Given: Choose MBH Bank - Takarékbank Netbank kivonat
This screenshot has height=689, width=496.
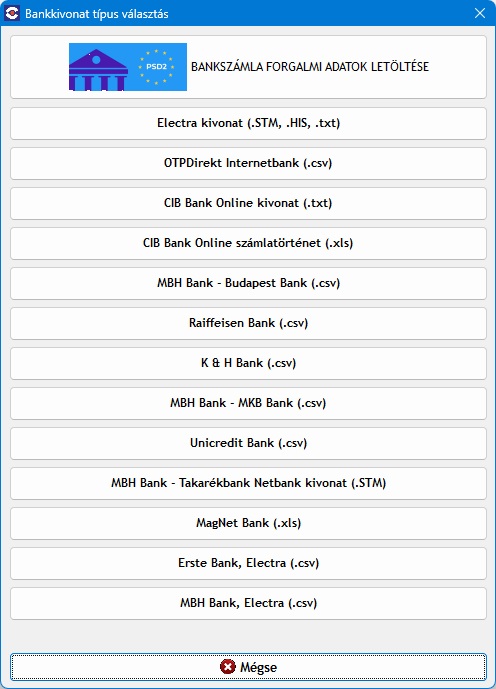Looking at the screenshot, I should [x=248, y=483].
